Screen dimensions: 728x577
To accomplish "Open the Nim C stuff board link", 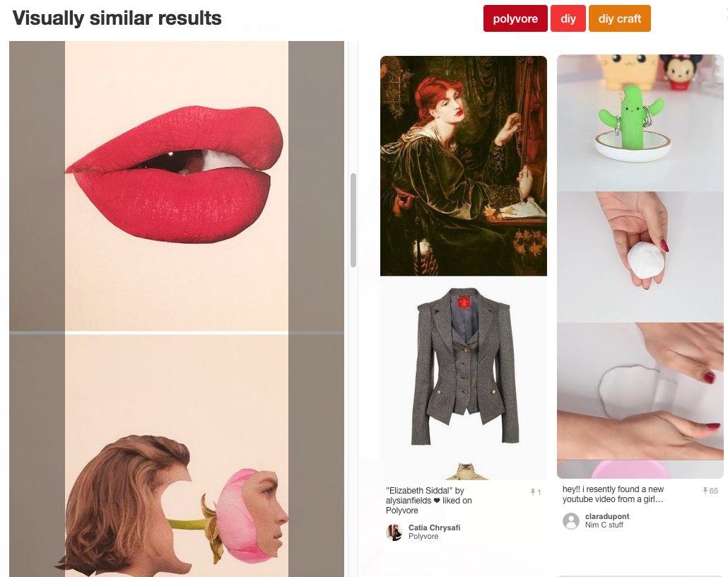I will pos(604,525).
